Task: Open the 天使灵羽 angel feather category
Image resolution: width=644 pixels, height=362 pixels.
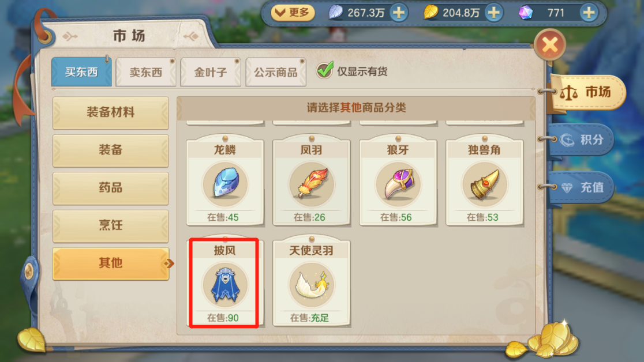Action: click(311, 283)
